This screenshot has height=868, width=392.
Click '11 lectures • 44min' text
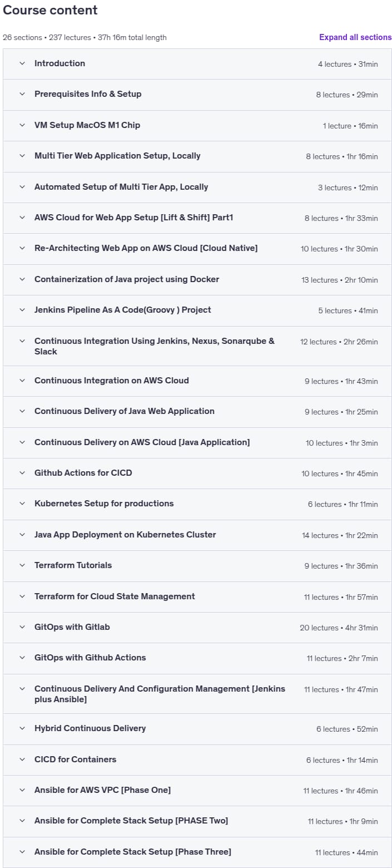(346, 853)
